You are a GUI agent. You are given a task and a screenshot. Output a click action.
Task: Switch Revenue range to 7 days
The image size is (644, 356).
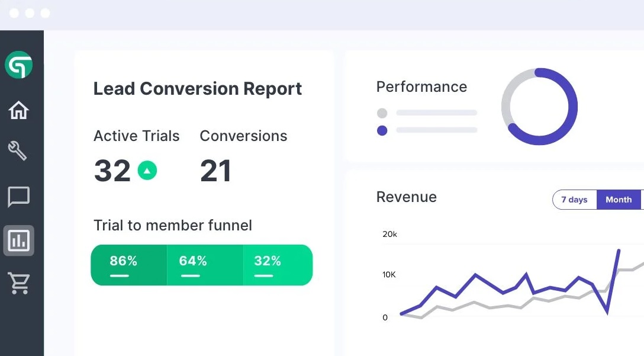(x=574, y=200)
